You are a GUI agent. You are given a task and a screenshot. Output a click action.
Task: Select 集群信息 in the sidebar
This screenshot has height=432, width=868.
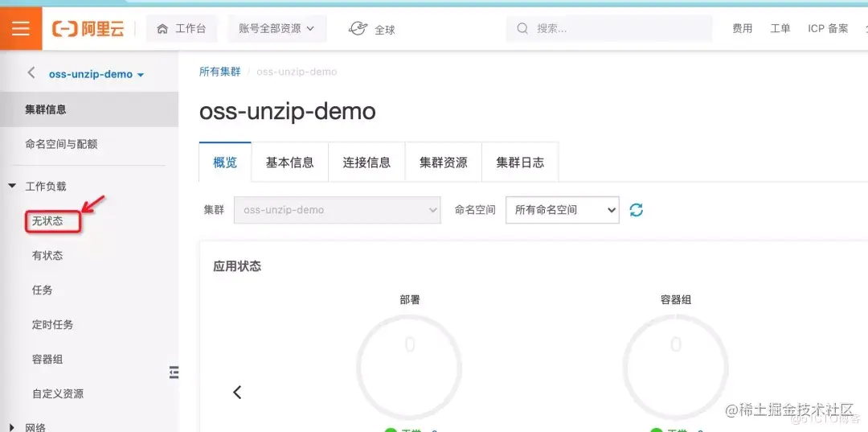point(89,109)
